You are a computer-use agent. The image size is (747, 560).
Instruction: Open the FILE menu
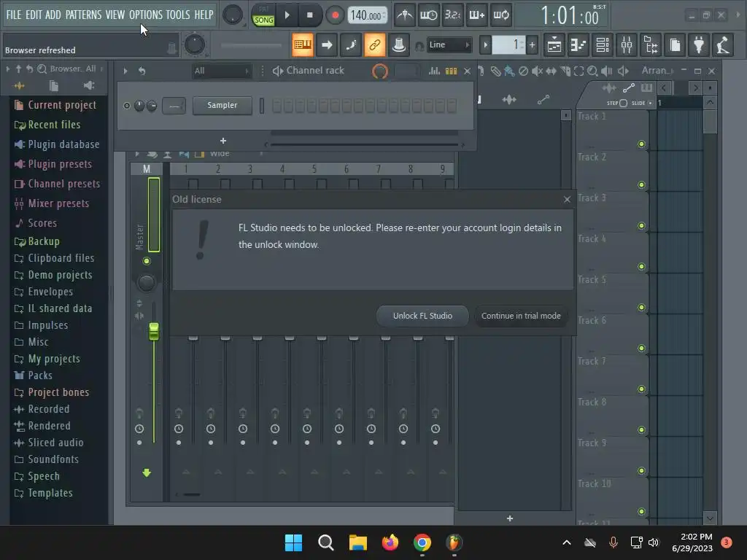coord(14,15)
